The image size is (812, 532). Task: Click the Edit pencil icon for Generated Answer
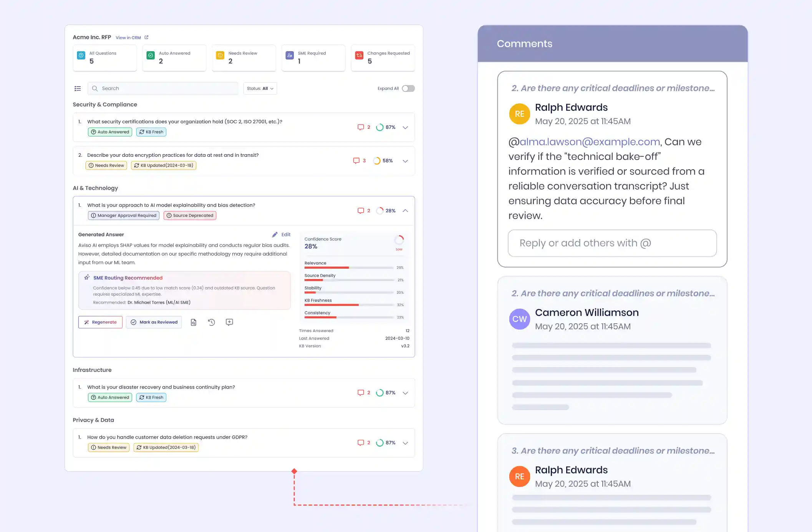[275, 234]
